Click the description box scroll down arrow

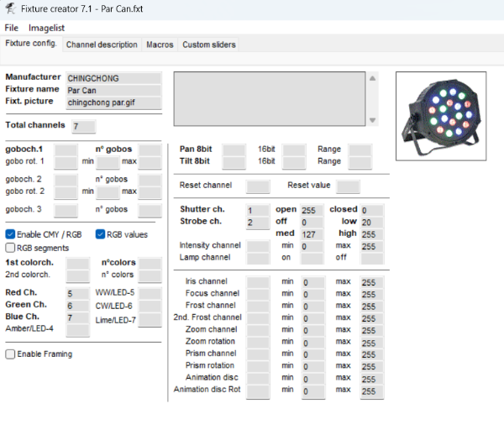373,121
